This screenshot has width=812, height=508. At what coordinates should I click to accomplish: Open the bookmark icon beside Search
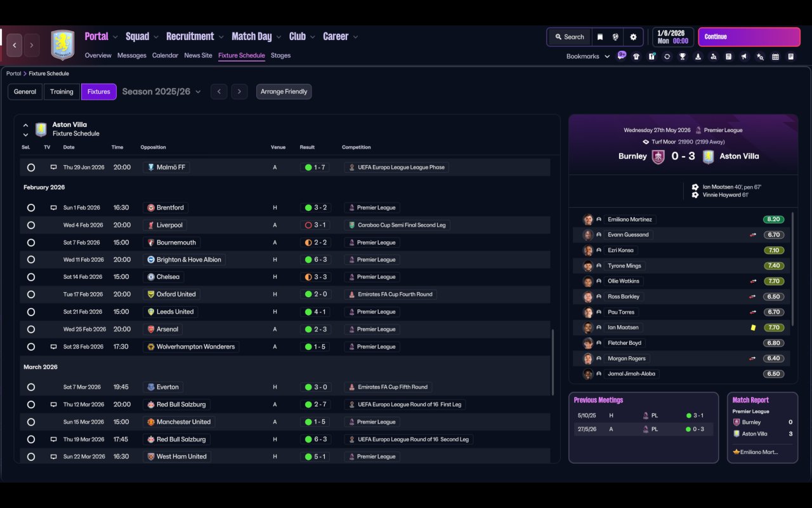599,37
